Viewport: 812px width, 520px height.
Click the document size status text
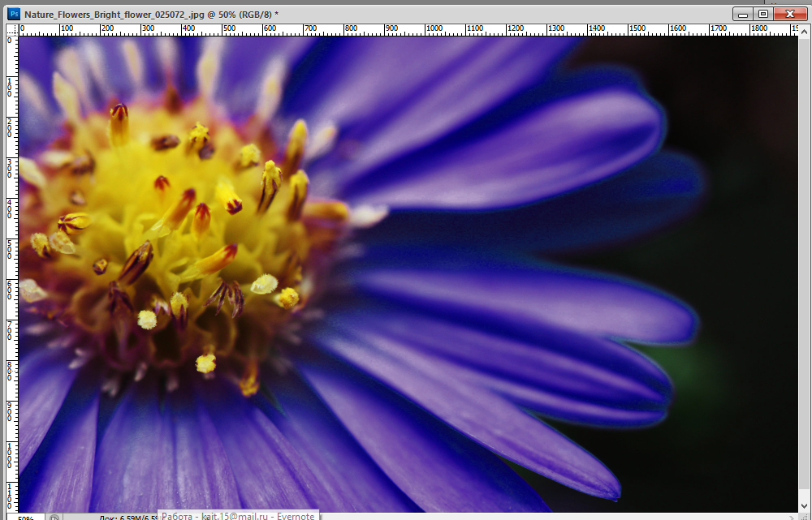tap(128, 517)
